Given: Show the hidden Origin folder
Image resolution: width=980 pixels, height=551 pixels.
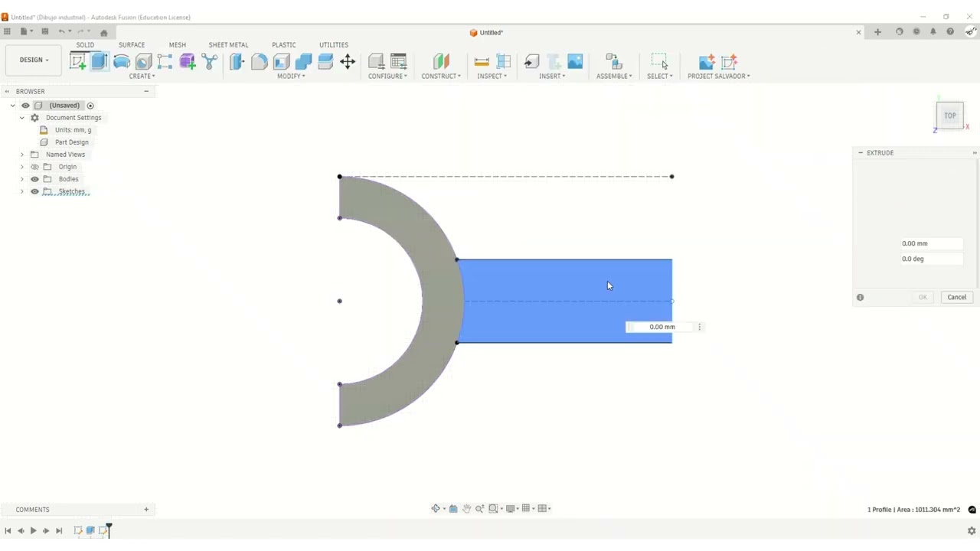Looking at the screenshot, I should [x=34, y=167].
